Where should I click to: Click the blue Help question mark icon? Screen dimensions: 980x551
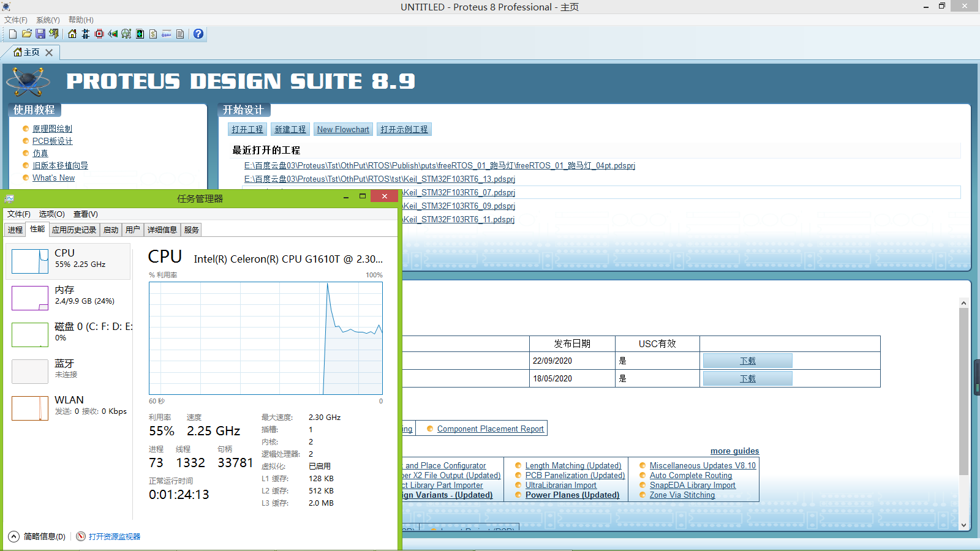(198, 34)
